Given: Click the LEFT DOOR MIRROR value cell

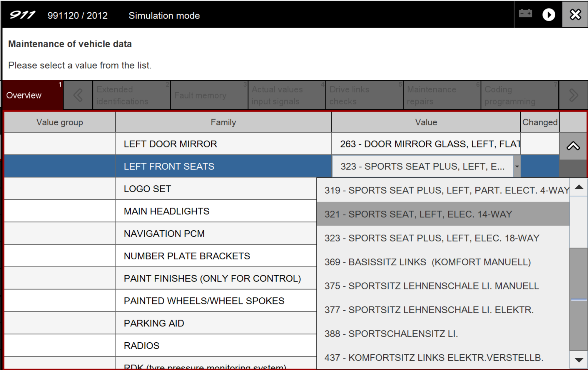Looking at the screenshot, I should [x=426, y=144].
